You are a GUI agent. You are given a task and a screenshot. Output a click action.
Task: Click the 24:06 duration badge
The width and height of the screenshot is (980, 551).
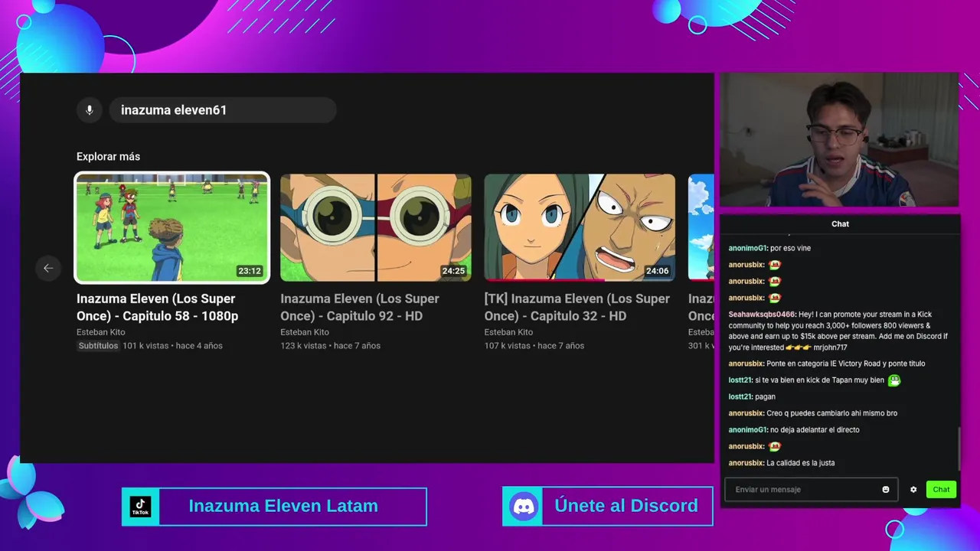tap(657, 271)
